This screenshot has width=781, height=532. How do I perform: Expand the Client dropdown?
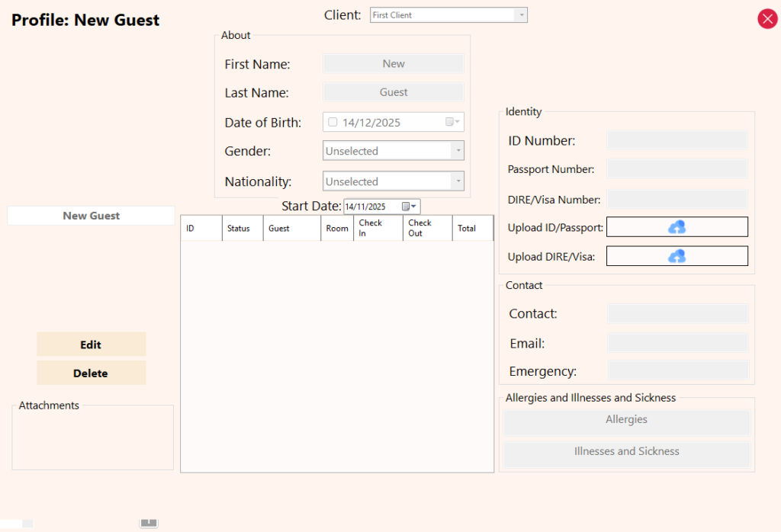pos(520,15)
